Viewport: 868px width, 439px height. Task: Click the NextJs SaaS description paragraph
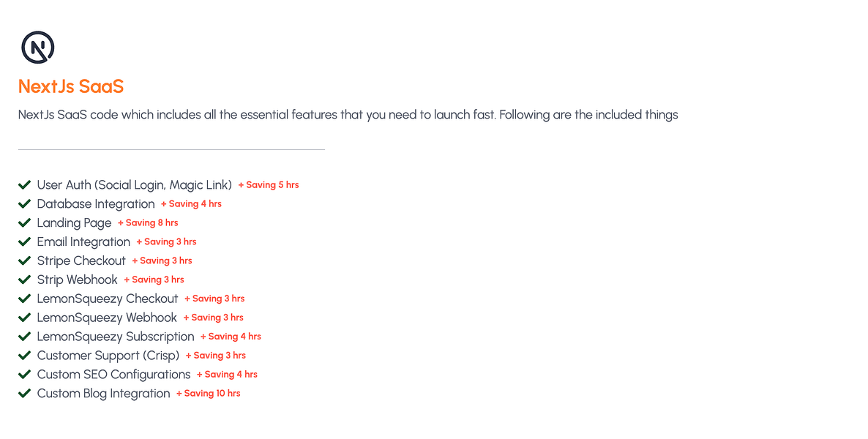point(348,115)
